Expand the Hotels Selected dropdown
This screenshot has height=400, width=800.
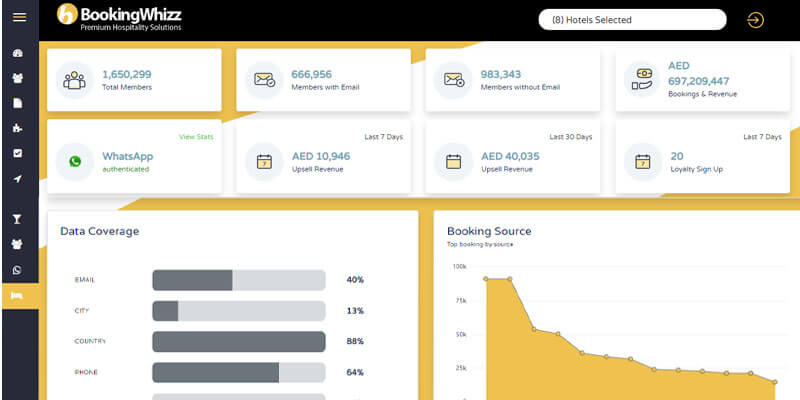632,20
